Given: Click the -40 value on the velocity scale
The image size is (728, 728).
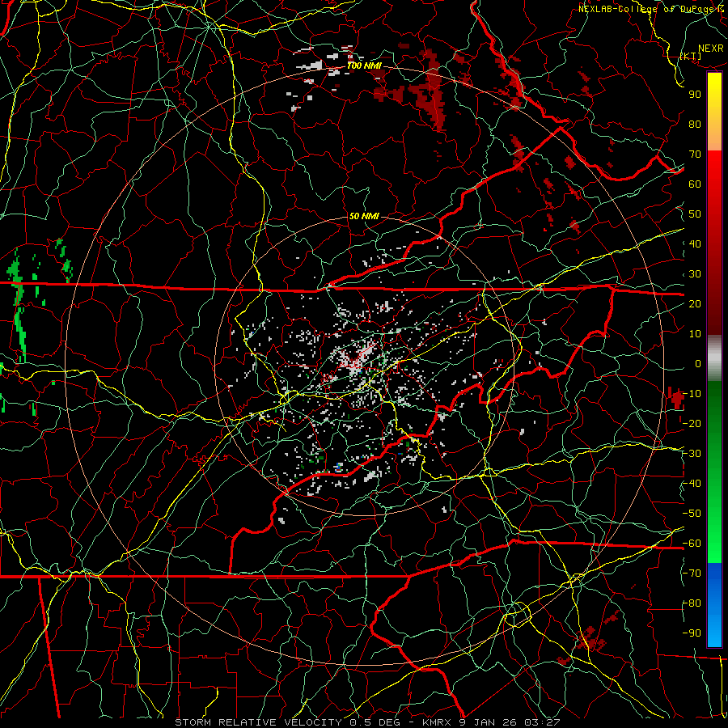Looking at the screenshot, I should pos(692,484).
